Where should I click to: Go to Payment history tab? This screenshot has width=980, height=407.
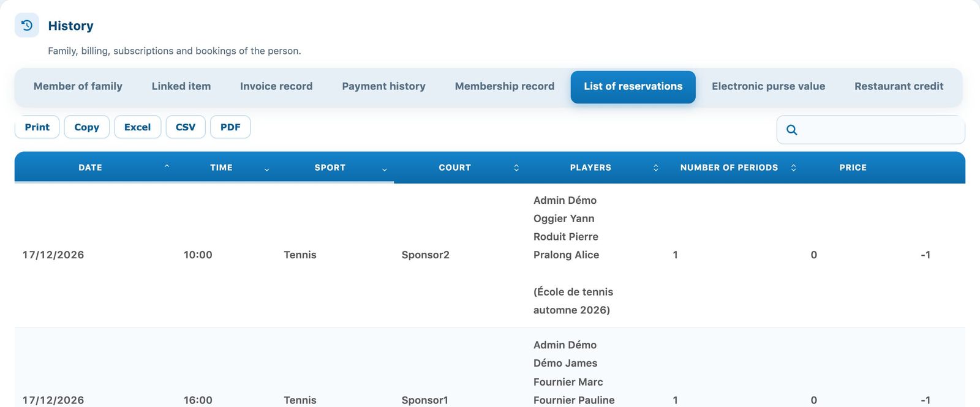(383, 86)
